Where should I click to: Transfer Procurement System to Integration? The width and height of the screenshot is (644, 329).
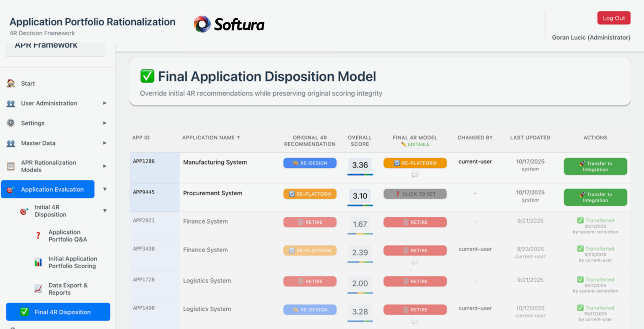click(595, 197)
